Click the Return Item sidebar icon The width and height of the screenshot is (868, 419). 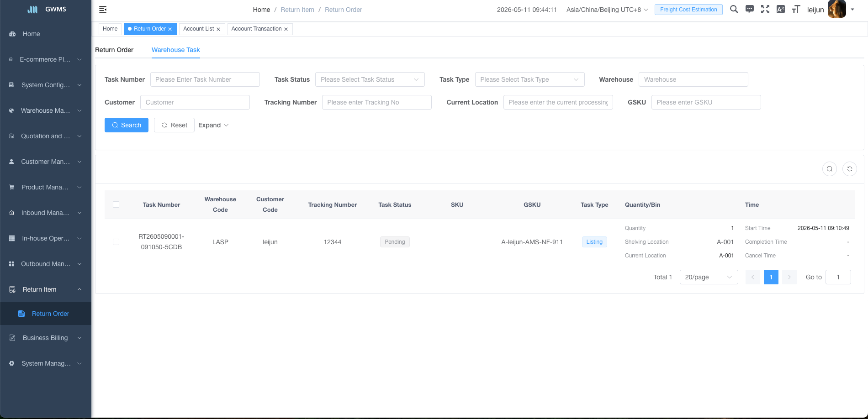point(12,289)
